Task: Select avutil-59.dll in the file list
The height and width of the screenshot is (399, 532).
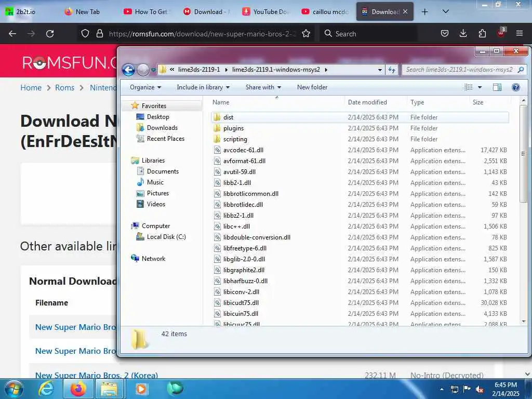Action: click(240, 171)
